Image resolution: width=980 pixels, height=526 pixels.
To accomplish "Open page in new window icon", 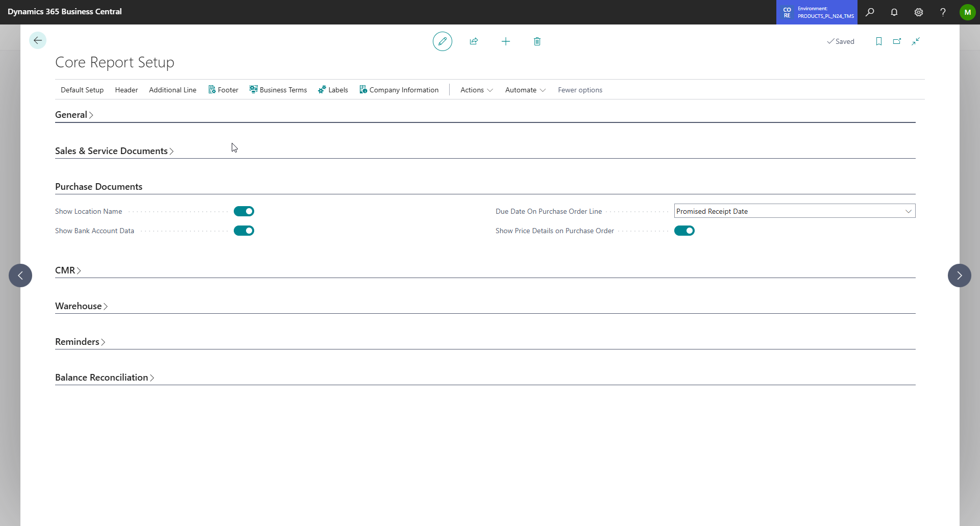I will (x=897, y=41).
